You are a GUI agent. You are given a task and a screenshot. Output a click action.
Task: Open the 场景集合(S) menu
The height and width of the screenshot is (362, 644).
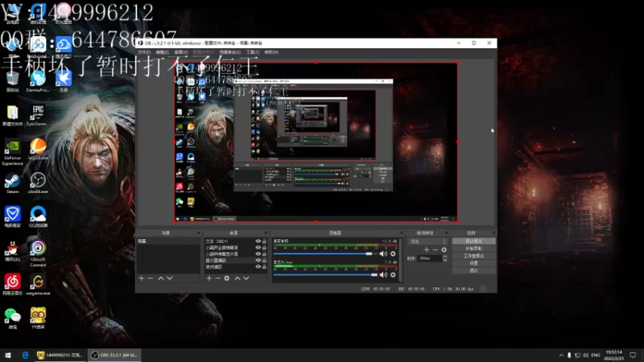coord(230,52)
